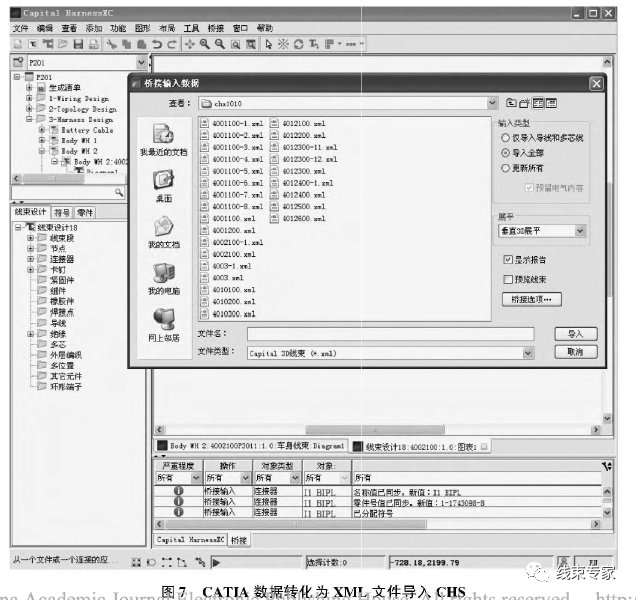
Task: Select the arrow pointer tool
Action: (x=268, y=44)
